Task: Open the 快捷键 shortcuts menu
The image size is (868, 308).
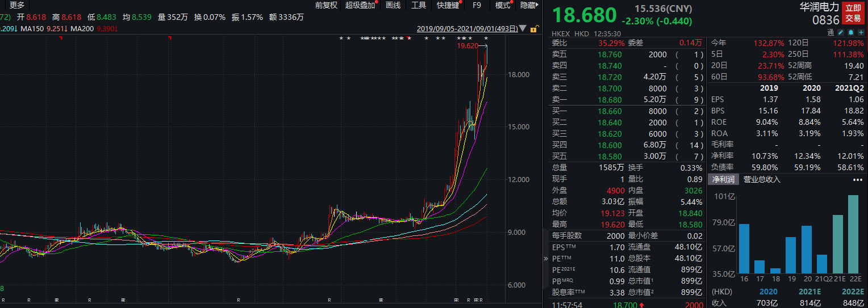Action: point(448,5)
